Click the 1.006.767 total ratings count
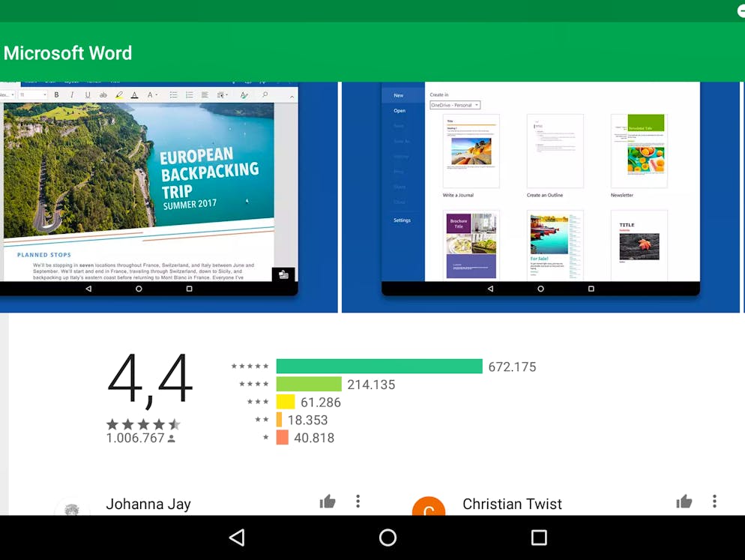745x560 pixels. (x=136, y=438)
